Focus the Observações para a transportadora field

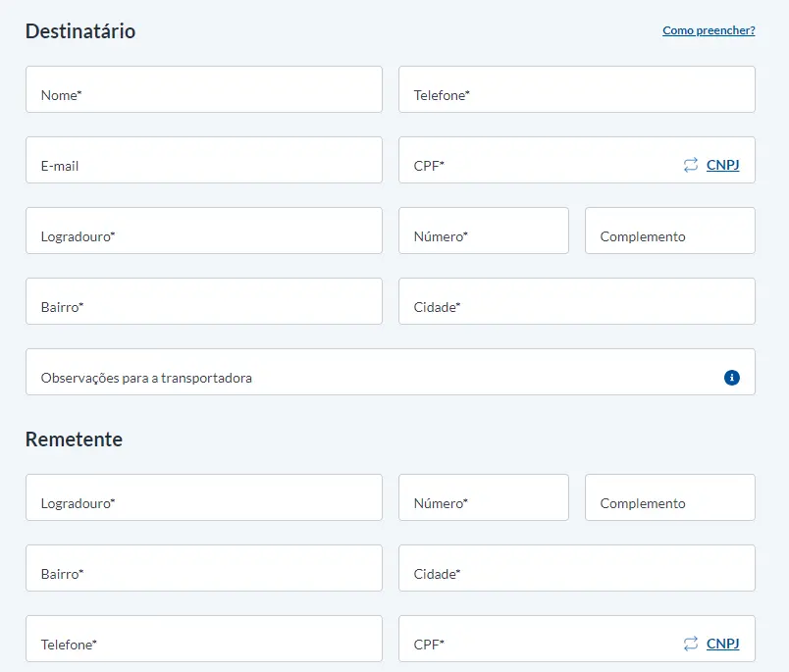tap(391, 372)
